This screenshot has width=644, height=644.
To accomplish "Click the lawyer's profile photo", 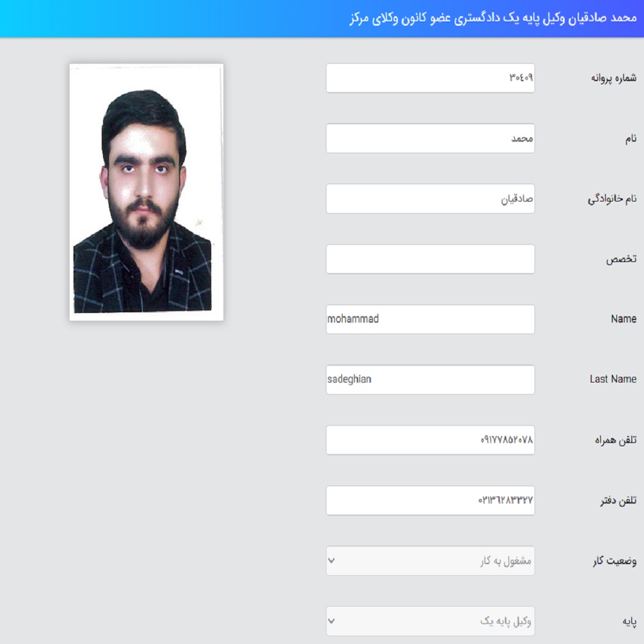I will [147, 192].
